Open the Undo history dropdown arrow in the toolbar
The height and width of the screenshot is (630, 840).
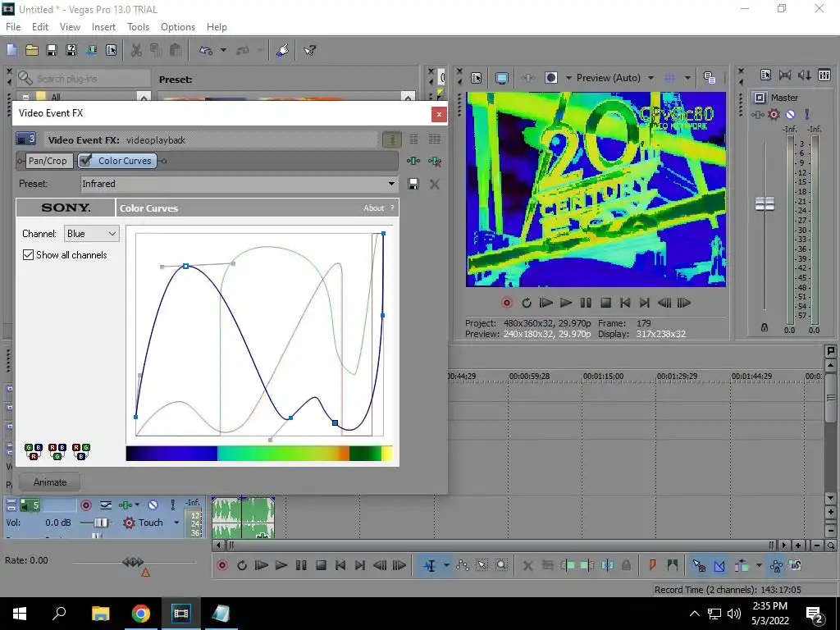pos(223,50)
